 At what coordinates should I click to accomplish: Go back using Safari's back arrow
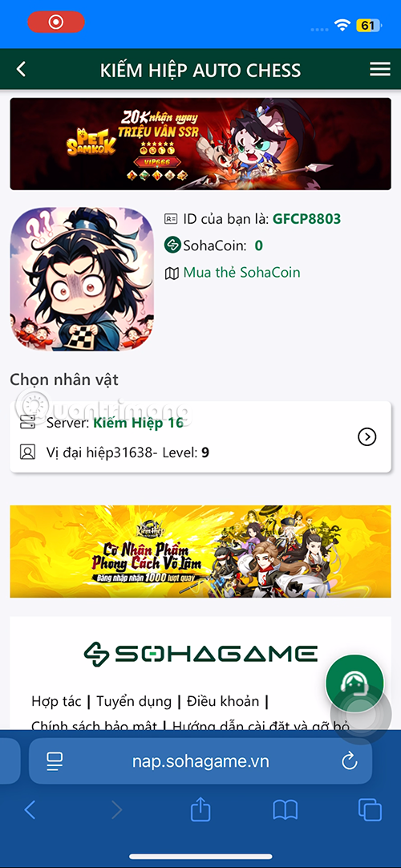(x=30, y=810)
